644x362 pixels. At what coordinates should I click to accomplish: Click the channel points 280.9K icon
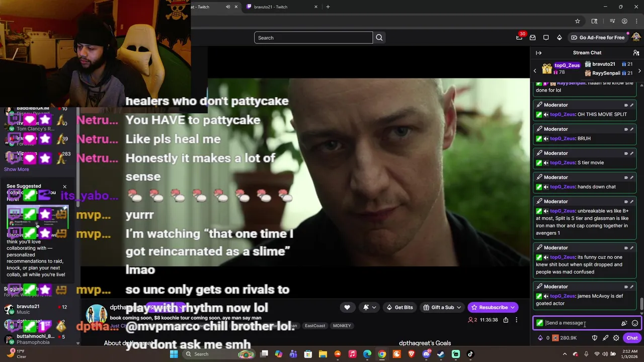[555, 338]
